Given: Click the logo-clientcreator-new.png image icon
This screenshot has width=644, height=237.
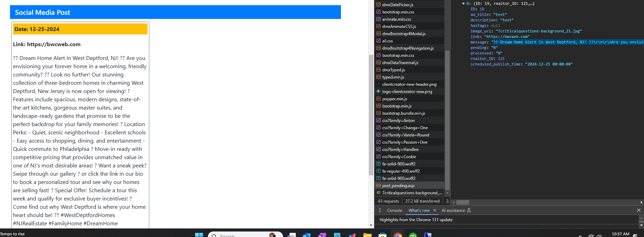Looking at the screenshot, I should click(x=379, y=92).
